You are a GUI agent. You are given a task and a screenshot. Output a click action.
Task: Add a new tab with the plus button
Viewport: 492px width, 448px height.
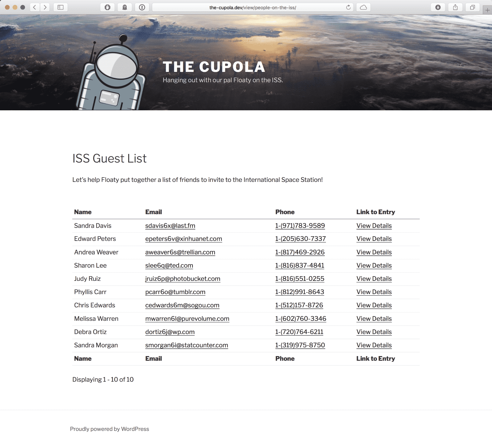[x=487, y=10]
